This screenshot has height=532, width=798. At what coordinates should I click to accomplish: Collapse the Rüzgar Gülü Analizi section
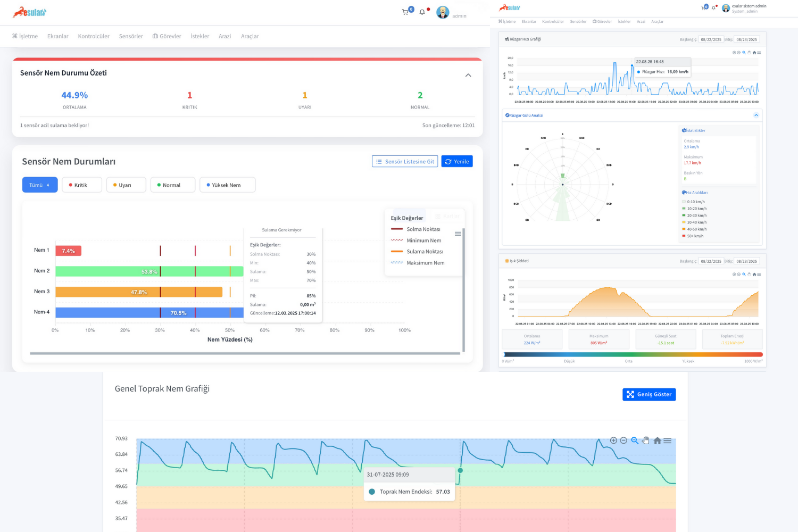757,115
